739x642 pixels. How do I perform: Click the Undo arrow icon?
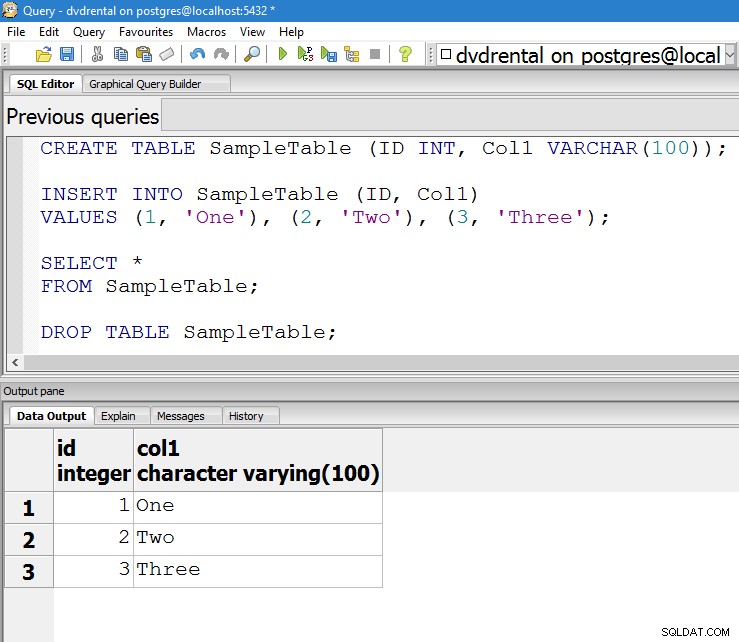click(197, 55)
